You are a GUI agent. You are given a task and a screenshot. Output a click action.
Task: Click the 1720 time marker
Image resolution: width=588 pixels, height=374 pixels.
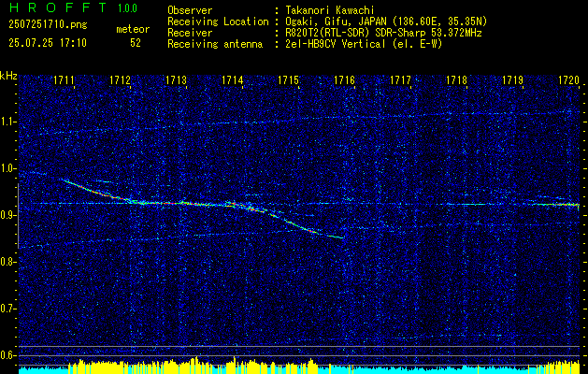pyautogui.click(x=569, y=79)
